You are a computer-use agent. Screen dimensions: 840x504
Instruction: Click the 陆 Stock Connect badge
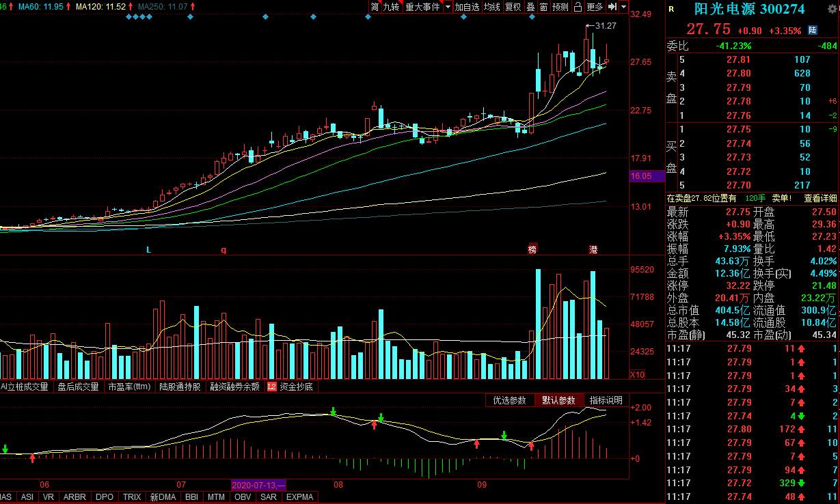point(812,30)
